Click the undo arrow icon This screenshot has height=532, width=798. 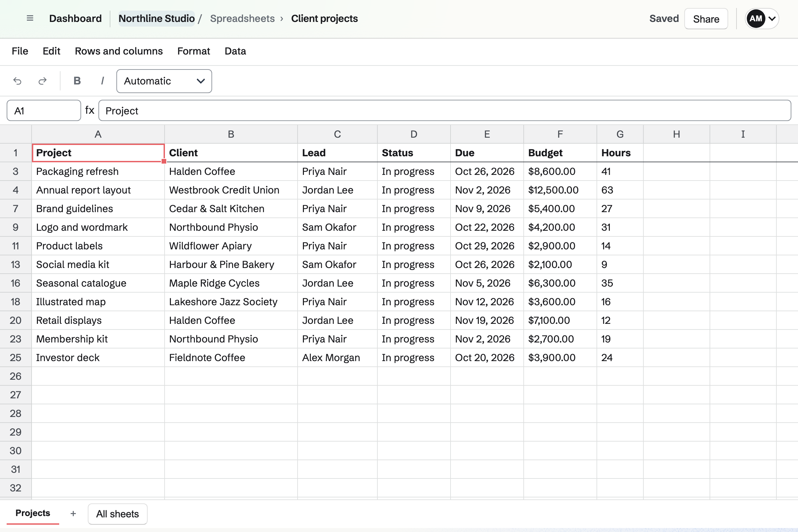tap(17, 81)
